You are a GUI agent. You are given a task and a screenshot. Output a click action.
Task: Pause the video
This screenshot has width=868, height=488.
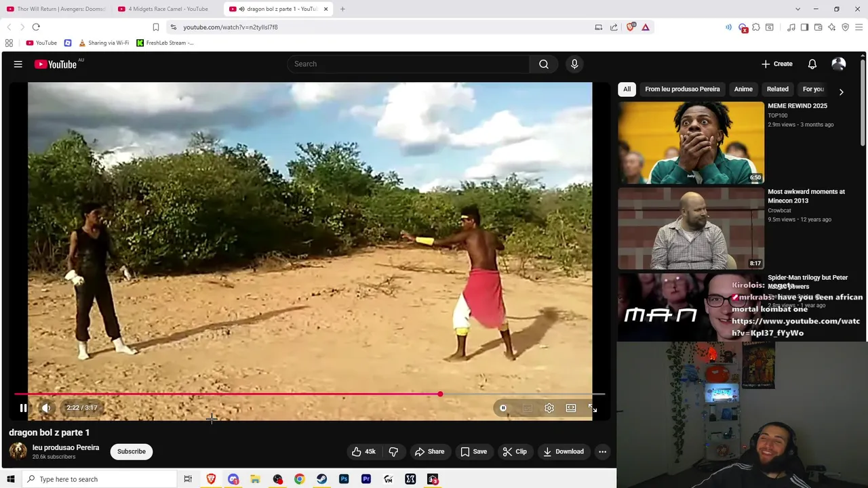[x=23, y=407]
